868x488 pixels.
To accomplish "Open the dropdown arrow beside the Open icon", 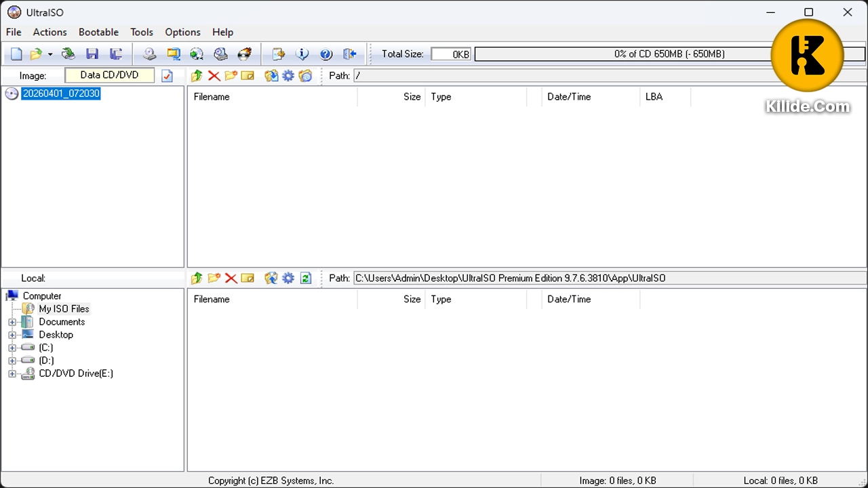I will (x=50, y=54).
